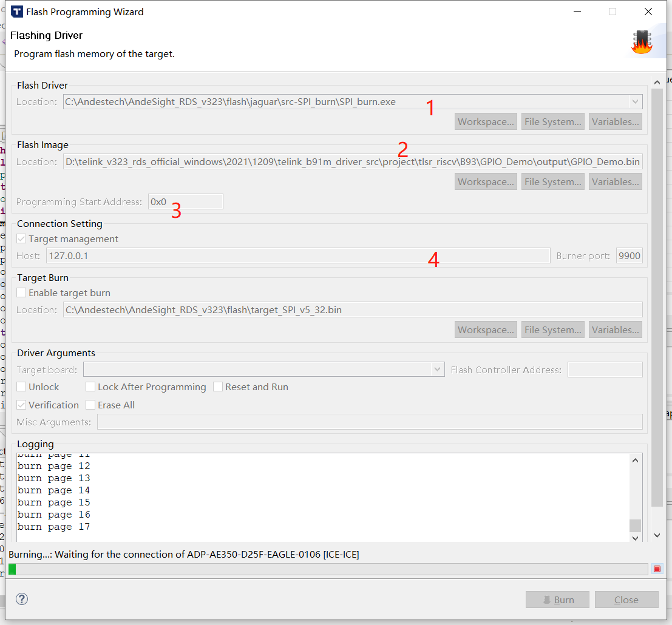Click Target Burn Workspace button

point(486,330)
